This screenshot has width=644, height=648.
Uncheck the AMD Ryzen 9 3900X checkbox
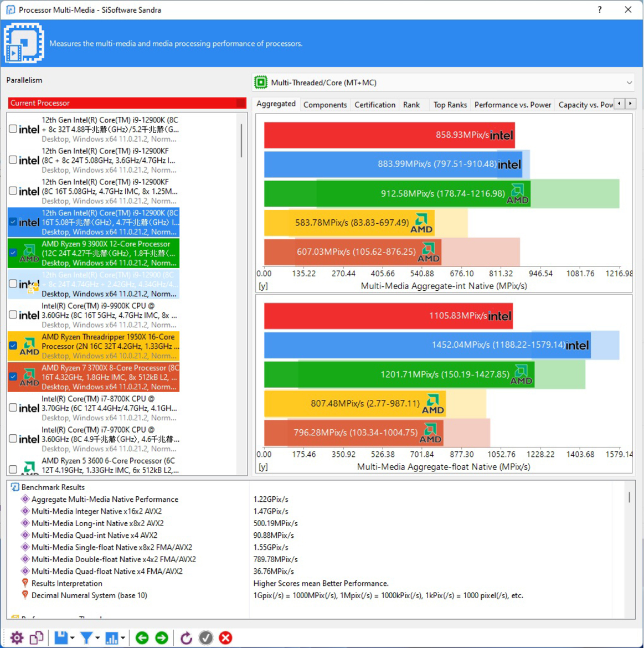click(x=13, y=253)
